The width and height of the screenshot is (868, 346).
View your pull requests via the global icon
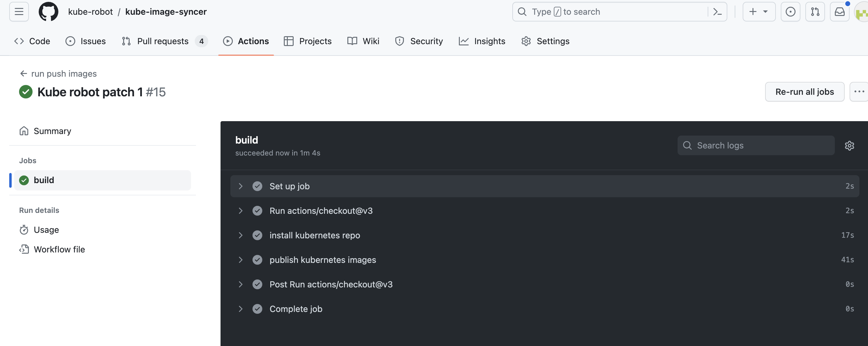click(x=815, y=11)
